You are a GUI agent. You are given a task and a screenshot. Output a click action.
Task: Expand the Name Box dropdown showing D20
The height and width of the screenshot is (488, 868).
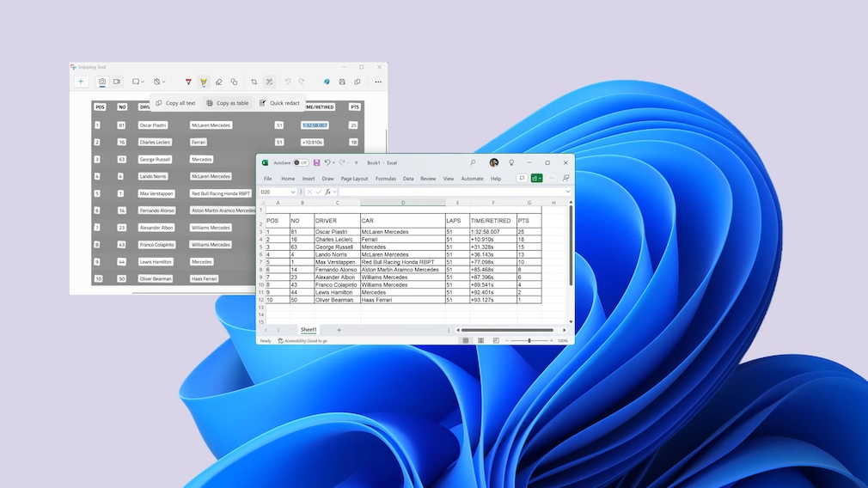point(293,192)
